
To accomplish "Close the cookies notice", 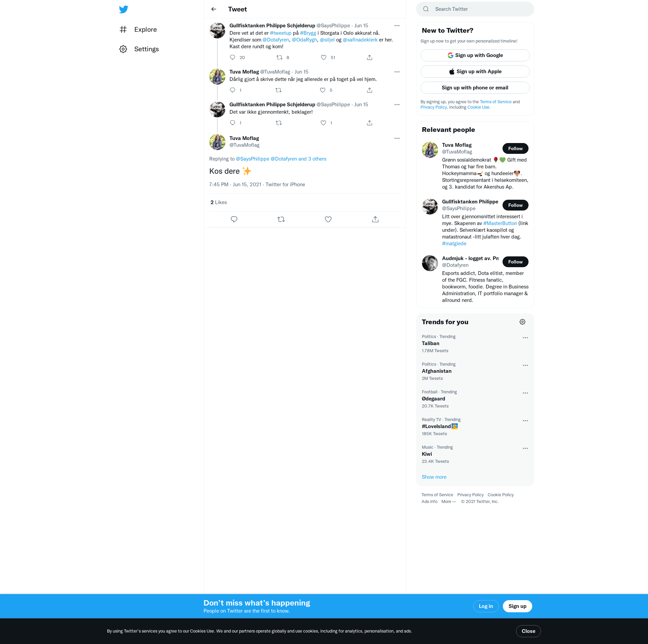I will [528, 631].
